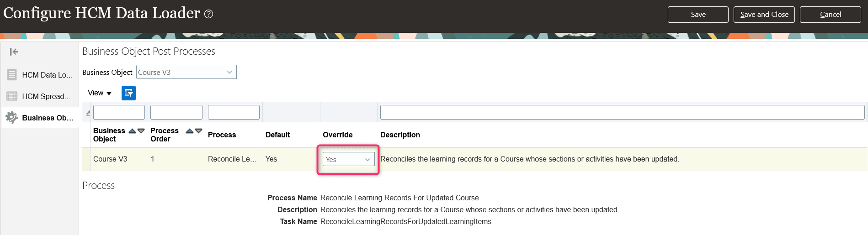The width and height of the screenshot is (868, 235).
Task: Click the Save button
Action: (x=698, y=15)
